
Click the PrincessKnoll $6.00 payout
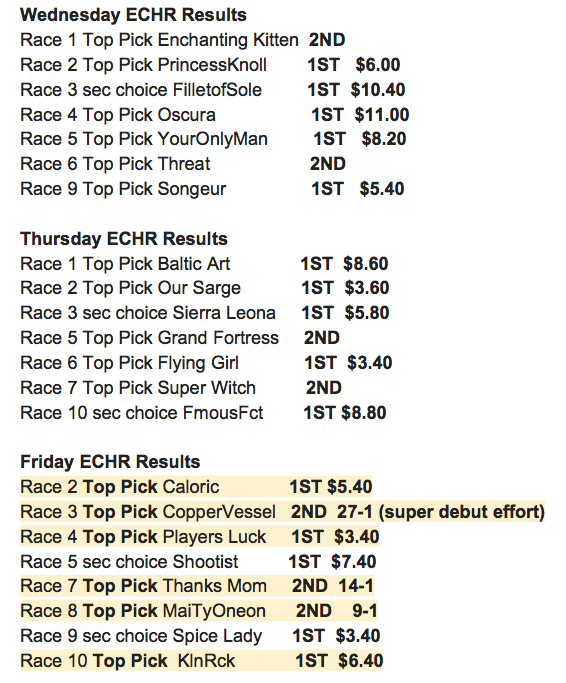(x=378, y=65)
